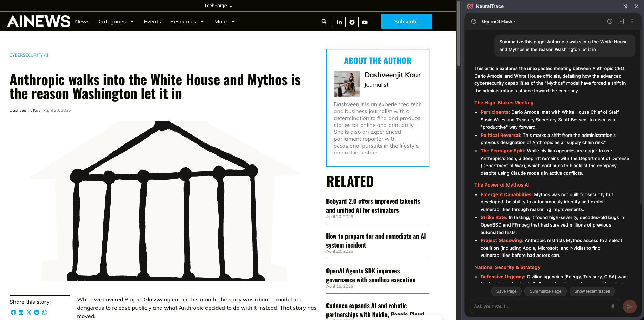
Task: Open chat history clock icon
Action: (x=610, y=21)
